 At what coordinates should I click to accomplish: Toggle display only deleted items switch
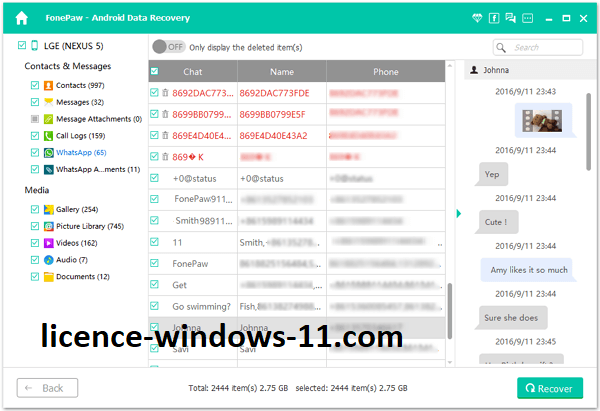point(168,47)
